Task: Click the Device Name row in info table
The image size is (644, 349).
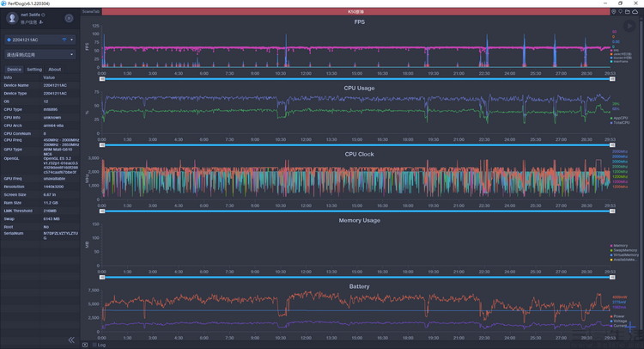Action: click(x=40, y=85)
